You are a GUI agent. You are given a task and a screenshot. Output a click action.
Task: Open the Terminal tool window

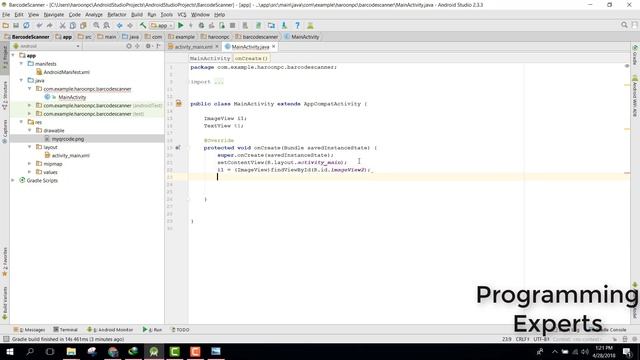coord(65,329)
